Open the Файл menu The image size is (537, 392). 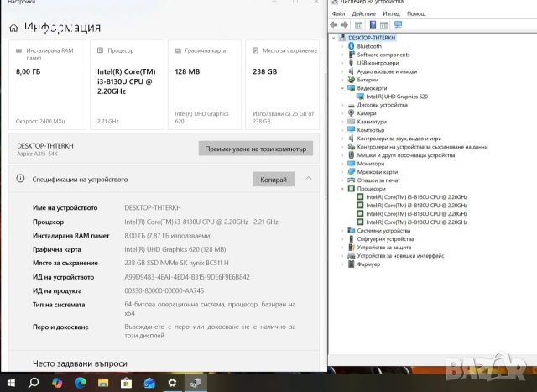pyautogui.click(x=338, y=13)
